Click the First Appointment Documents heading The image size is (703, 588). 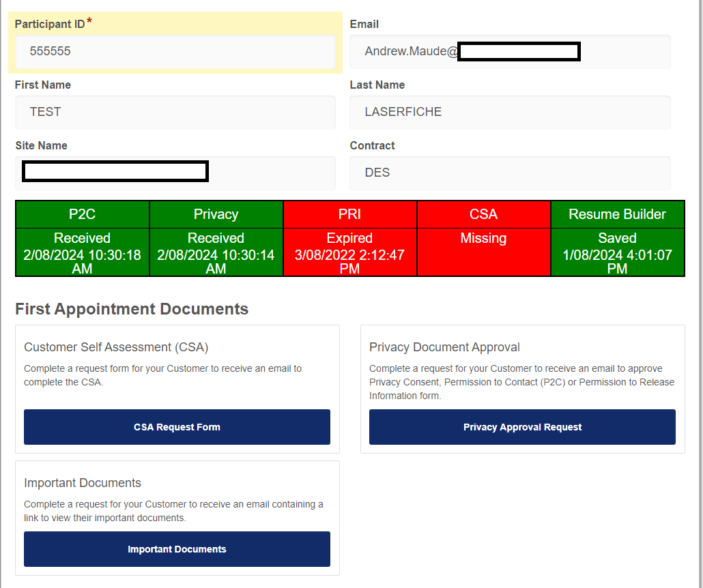click(x=132, y=309)
